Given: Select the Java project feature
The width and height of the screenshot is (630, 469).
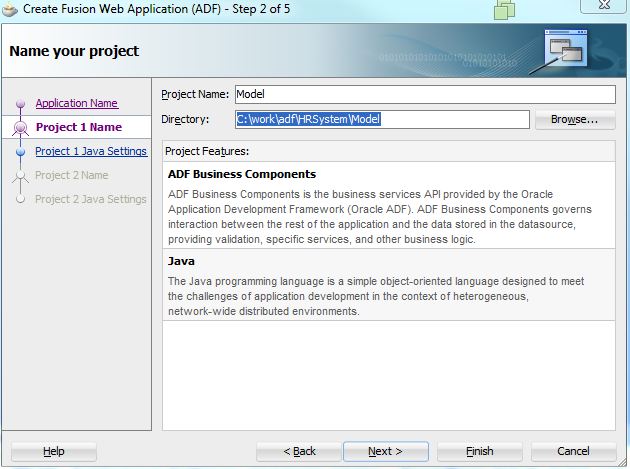Looking at the screenshot, I should 389,285.
